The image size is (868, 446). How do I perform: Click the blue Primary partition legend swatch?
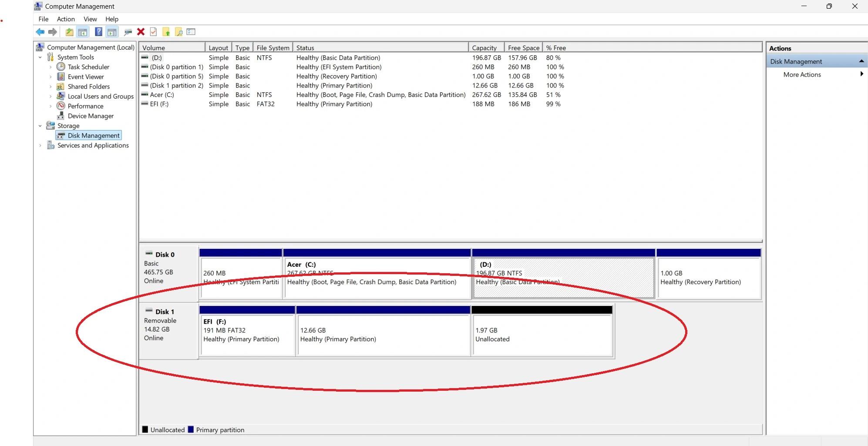tap(191, 429)
